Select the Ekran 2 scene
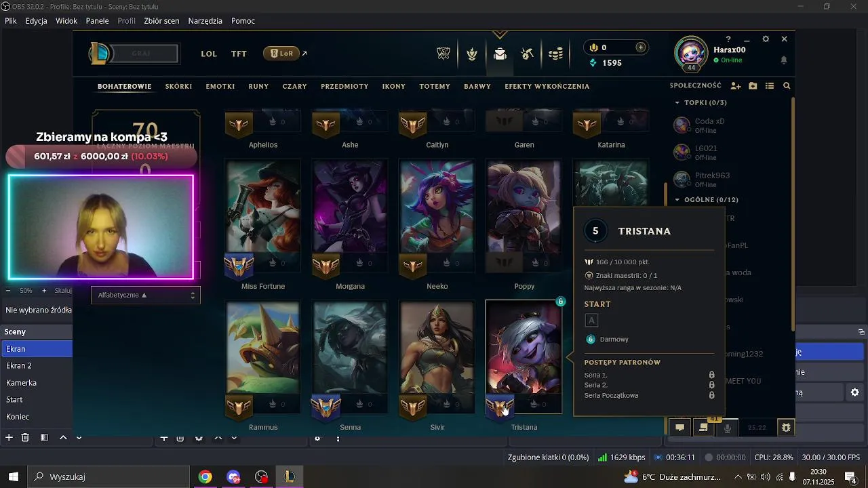Screen dimensions: 868x488 pyautogui.click(x=37, y=366)
